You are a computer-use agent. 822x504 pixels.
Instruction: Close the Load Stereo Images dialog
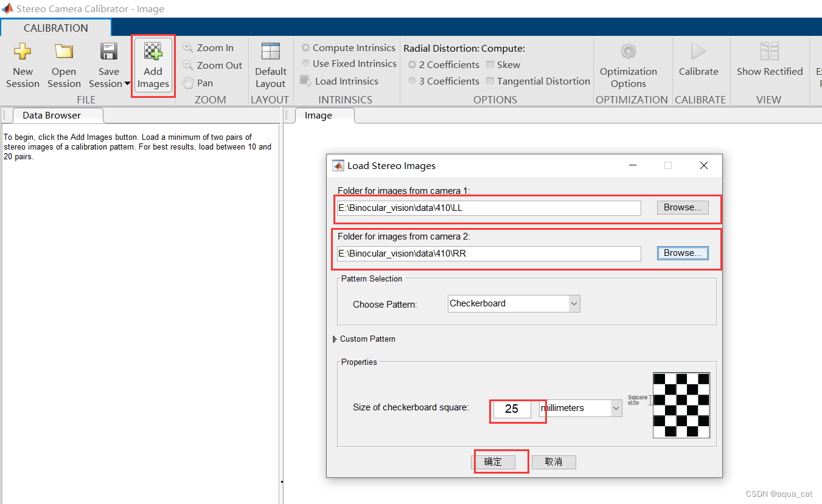(704, 165)
